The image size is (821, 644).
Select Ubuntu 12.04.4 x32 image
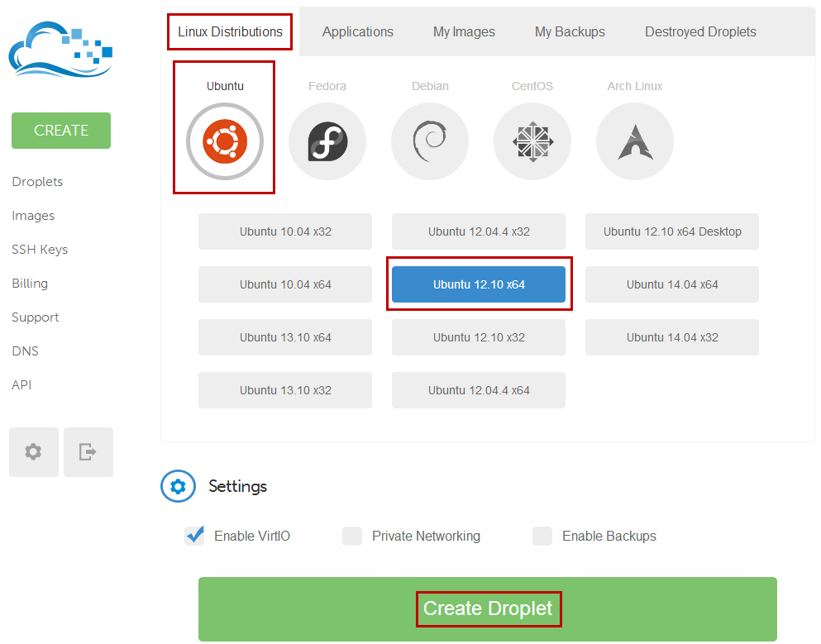pyautogui.click(x=479, y=231)
